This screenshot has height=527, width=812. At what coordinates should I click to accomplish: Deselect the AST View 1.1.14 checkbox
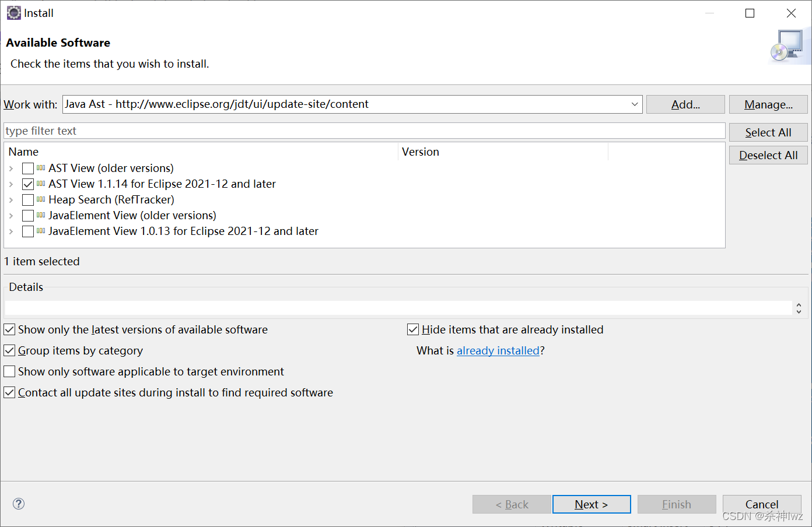[27, 184]
